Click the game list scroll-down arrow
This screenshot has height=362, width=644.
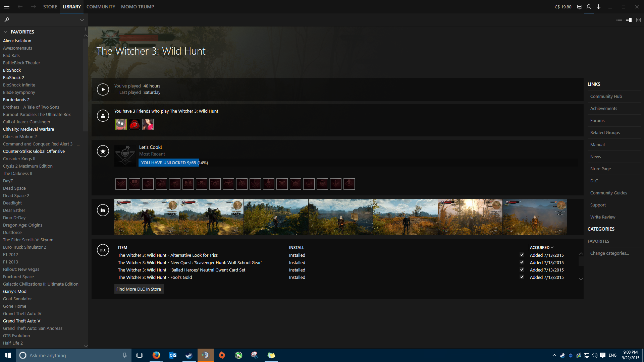[x=86, y=346]
